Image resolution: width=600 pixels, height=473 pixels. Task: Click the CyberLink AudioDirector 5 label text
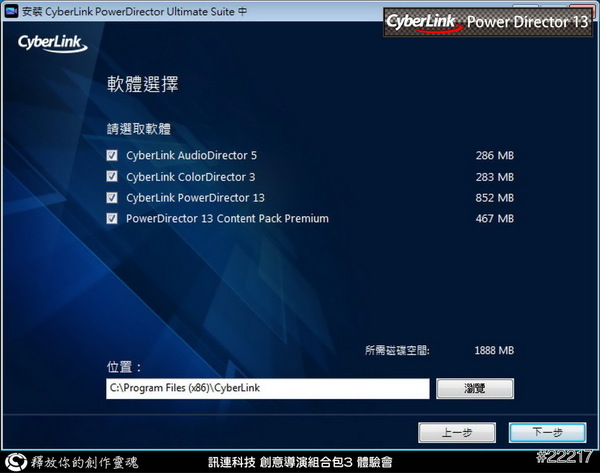click(191, 155)
